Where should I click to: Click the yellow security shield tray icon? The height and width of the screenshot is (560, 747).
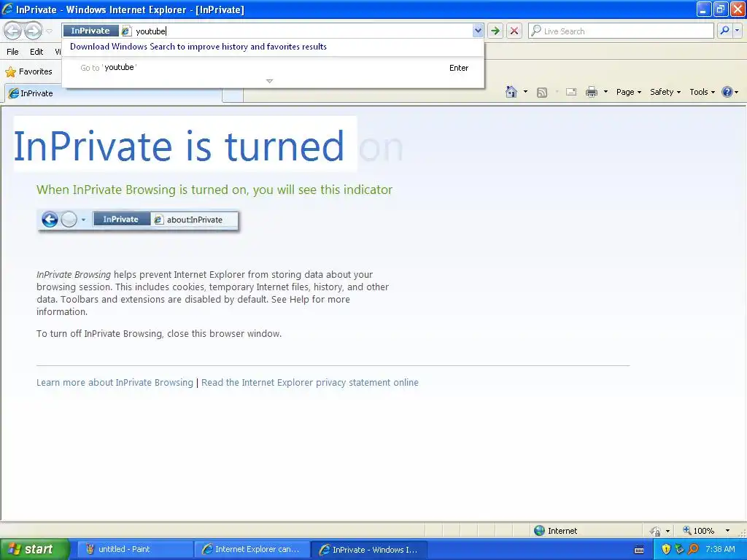[x=666, y=549]
